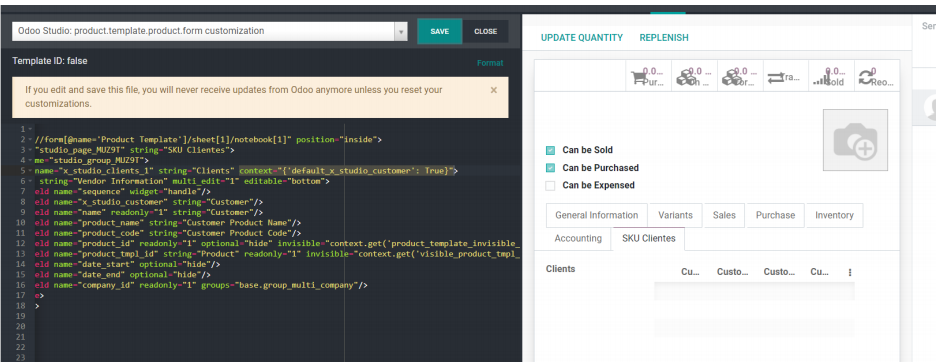
Task: Click code line with 'x_studio_clients_1'
Action: click(x=246, y=171)
